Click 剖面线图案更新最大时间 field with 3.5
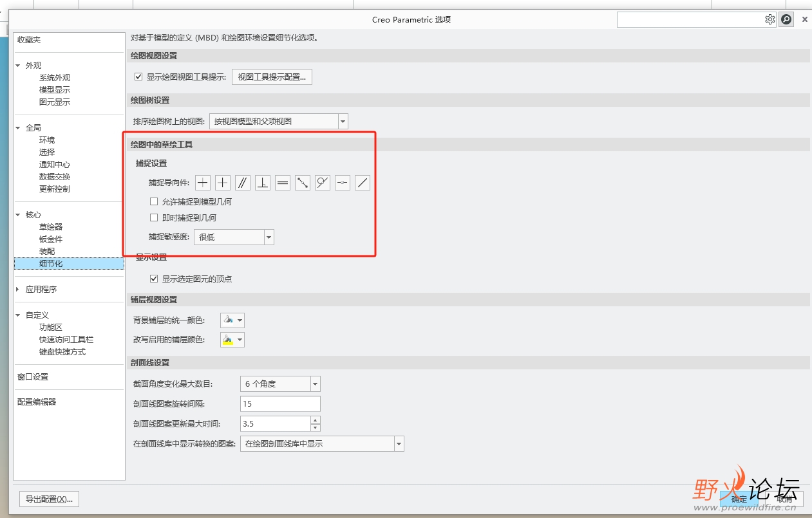The image size is (812, 518). pos(275,424)
